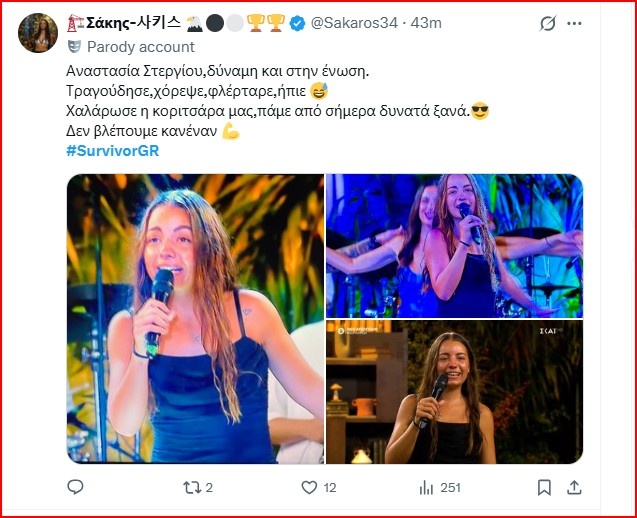The width and height of the screenshot is (637, 518).
Task: Click the blue verified badge
Action: pyautogui.click(x=297, y=23)
